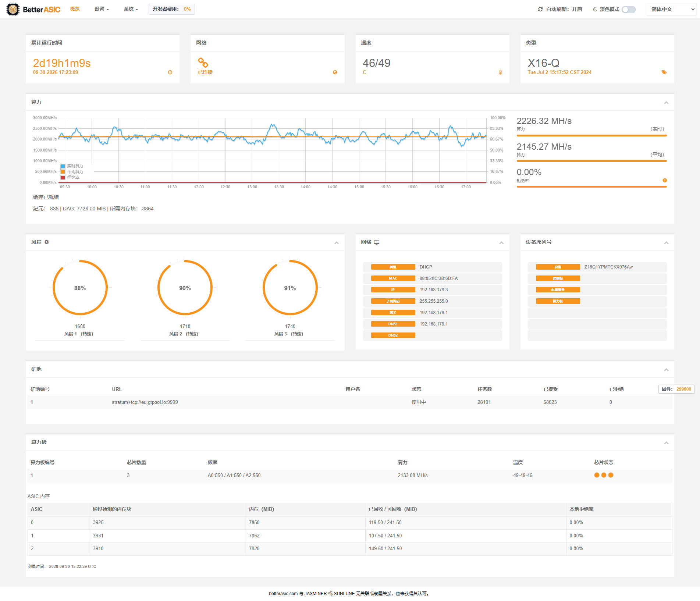Click the IP value 192.168.179.3
This screenshot has height=601, width=700.
434,290
